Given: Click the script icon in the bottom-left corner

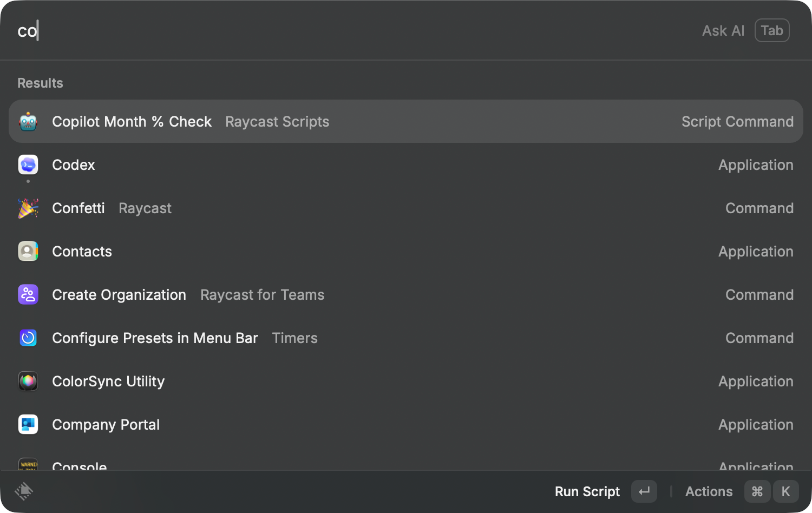Looking at the screenshot, I should pos(23,491).
